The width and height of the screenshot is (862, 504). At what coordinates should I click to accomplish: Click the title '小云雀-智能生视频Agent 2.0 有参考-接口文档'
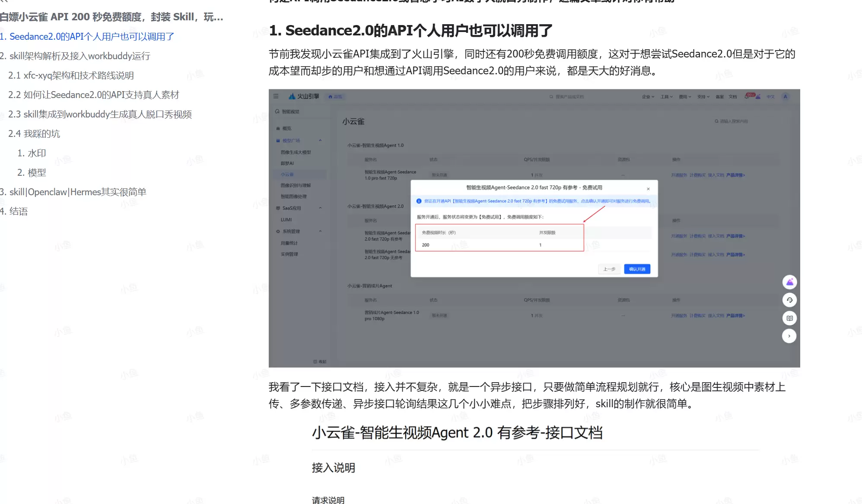pos(457,433)
